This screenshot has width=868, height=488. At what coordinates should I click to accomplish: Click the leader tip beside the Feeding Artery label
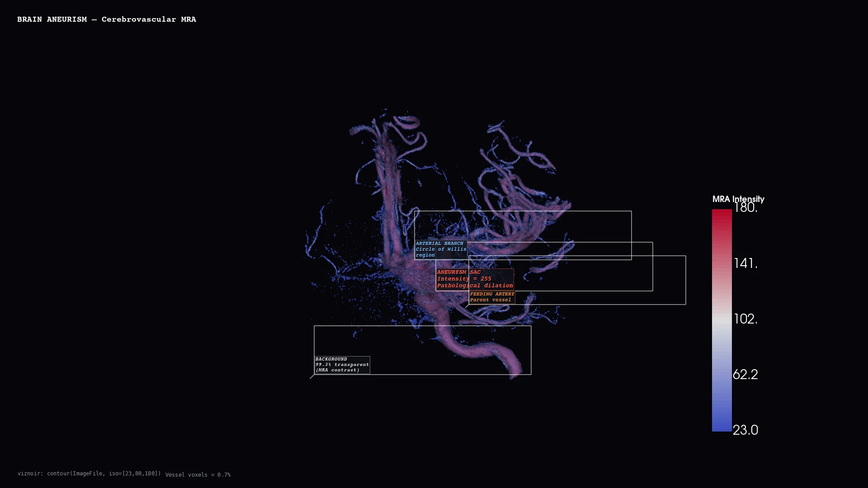[466, 307]
